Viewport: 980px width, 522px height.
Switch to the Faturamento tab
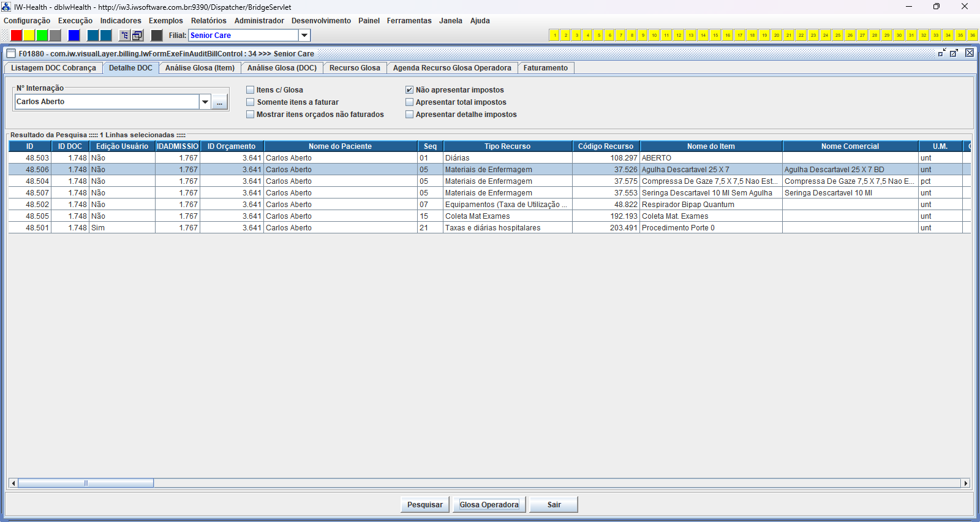point(545,68)
